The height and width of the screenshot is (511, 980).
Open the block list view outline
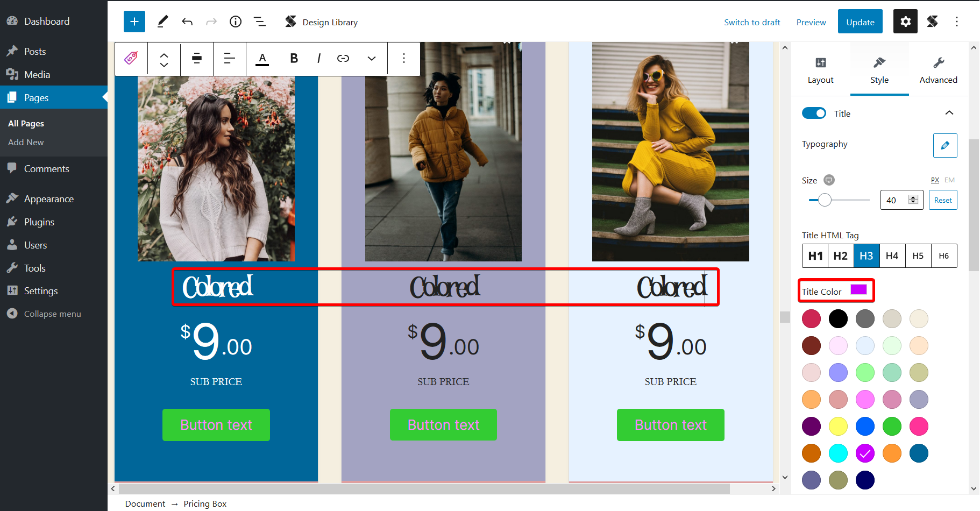pyautogui.click(x=260, y=22)
